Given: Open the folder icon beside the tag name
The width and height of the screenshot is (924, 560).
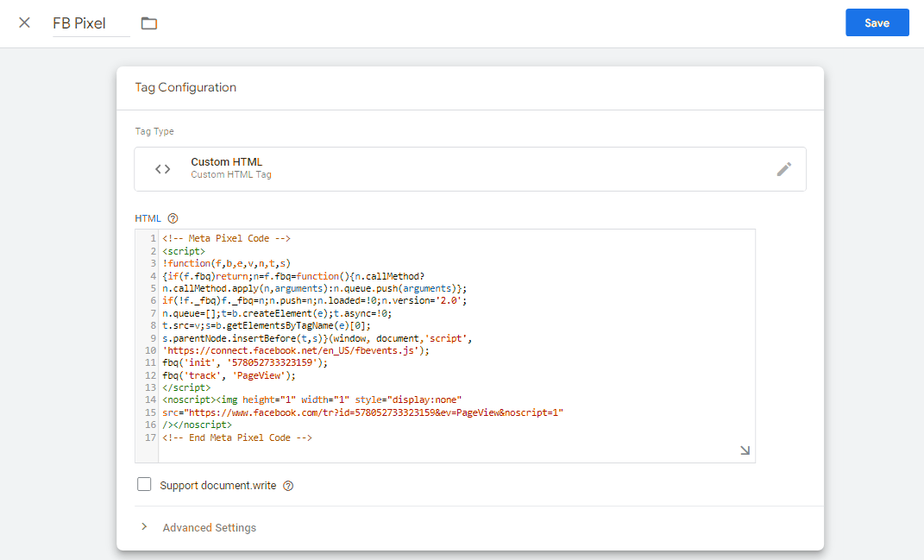Looking at the screenshot, I should pos(149,23).
